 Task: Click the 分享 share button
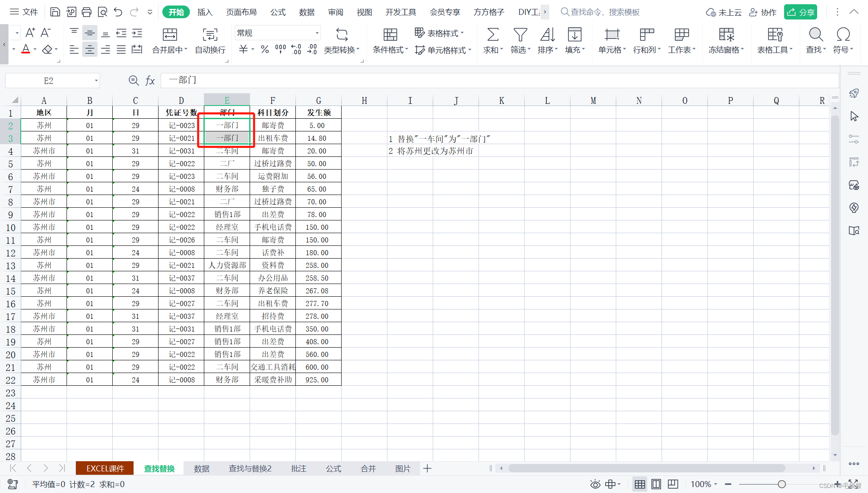pos(800,12)
